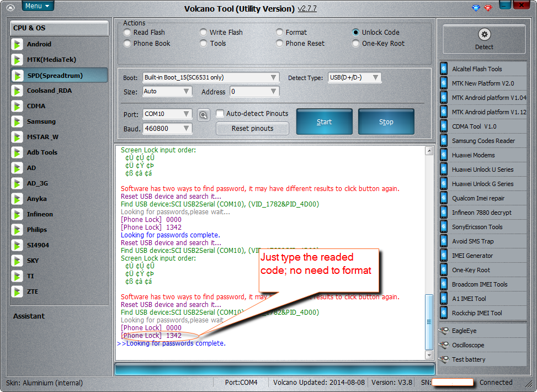Click the Infineon play icon
537x392 pixels.
point(17,215)
